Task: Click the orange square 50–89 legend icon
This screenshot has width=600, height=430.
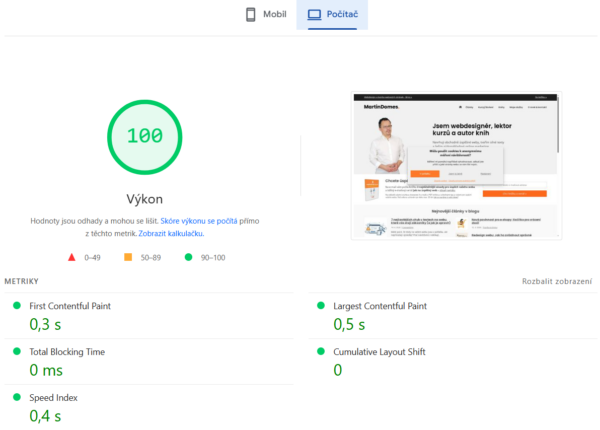Action: click(x=128, y=257)
